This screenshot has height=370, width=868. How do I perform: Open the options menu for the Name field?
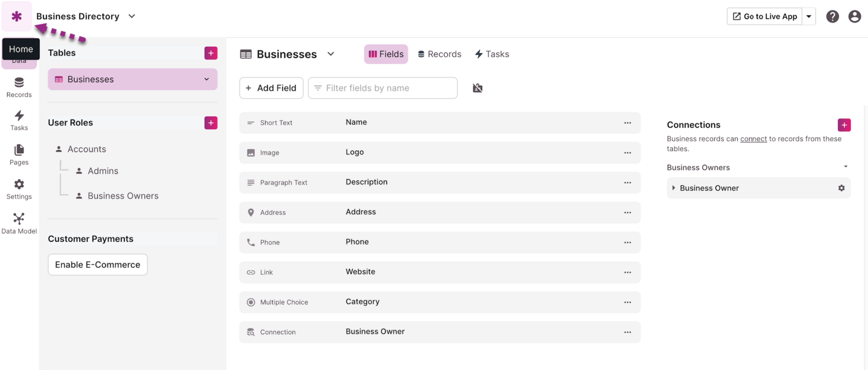coord(628,123)
